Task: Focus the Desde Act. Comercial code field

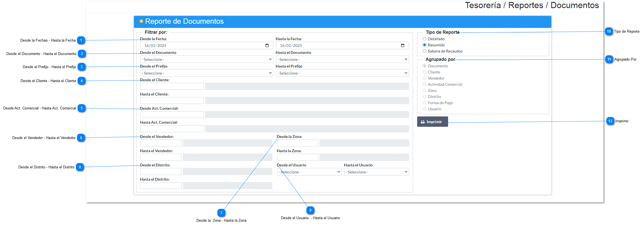Action: (x=172, y=114)
